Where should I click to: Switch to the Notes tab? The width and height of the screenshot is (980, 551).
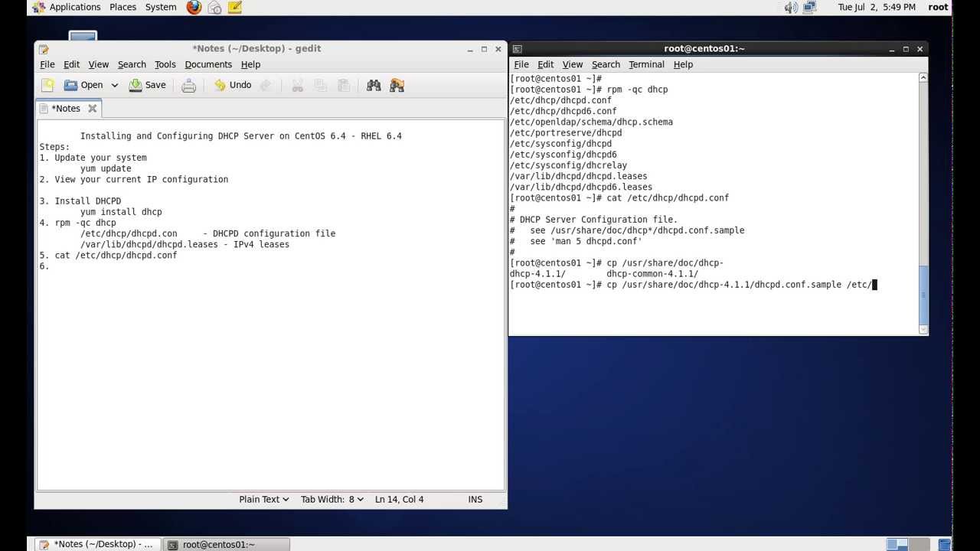66,108
